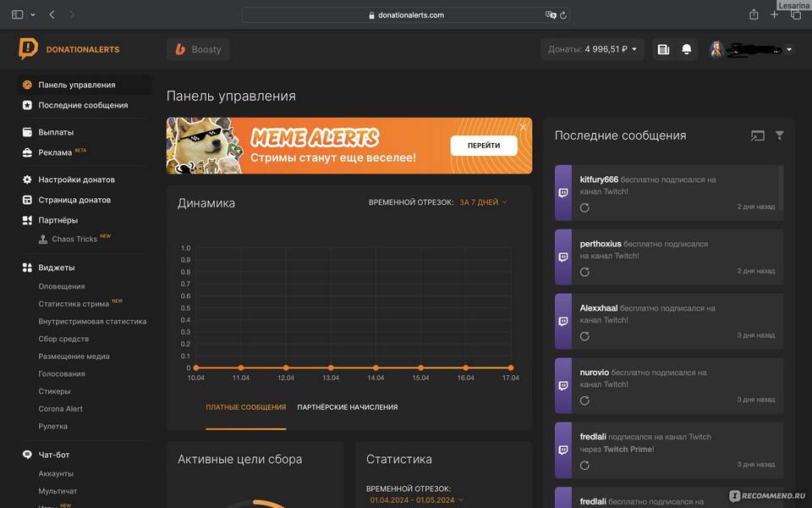The width and height of the screenshot is (812, 508).
Task: Open a new Safari tab
Action: coord(774,14)
